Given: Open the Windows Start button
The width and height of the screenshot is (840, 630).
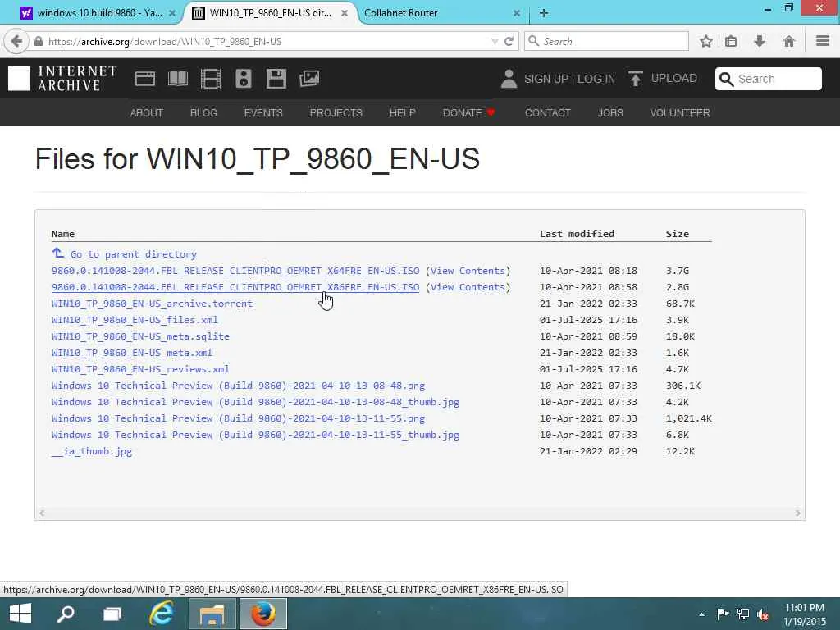Looking at the screenshot, I should [x=21, y=614].
